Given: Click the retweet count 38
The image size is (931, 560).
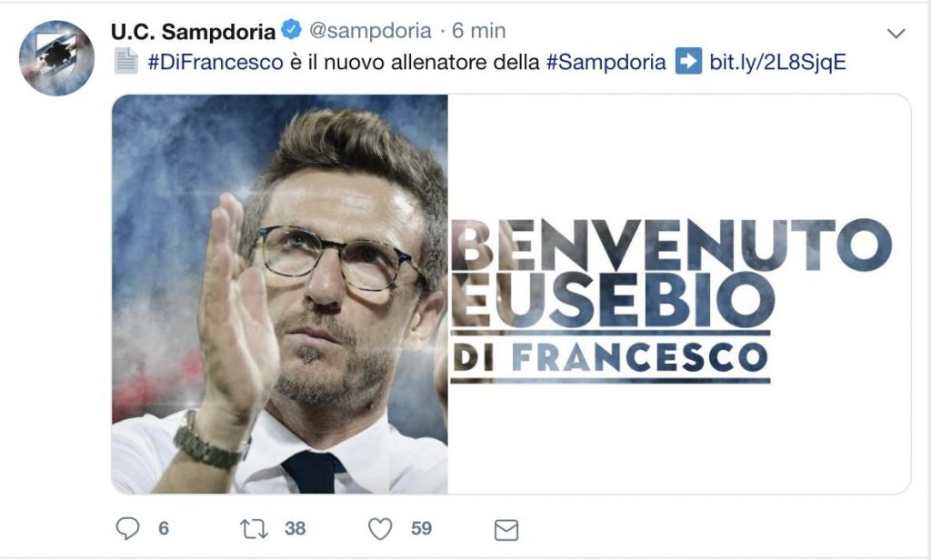Looking at the screenshot, I should pos(295,528).
